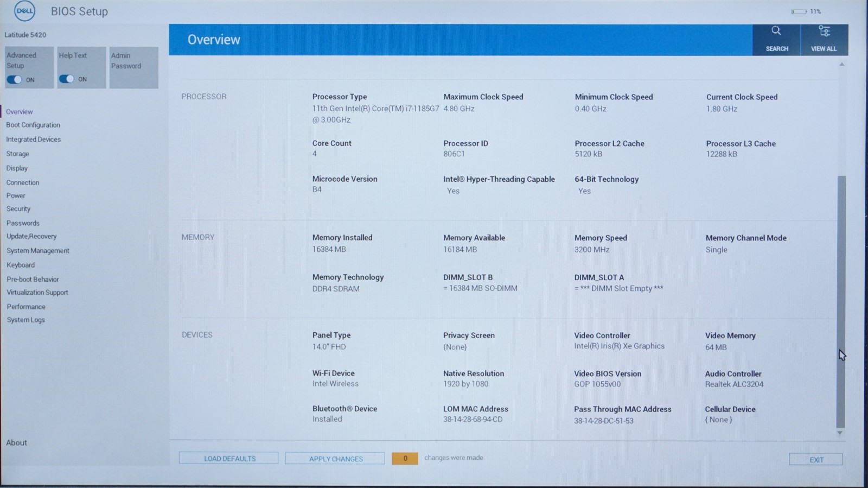This screenshot has height=488, width=868.
Task: Click Bluetooth Device value Installed
Action: click(327, 419)
